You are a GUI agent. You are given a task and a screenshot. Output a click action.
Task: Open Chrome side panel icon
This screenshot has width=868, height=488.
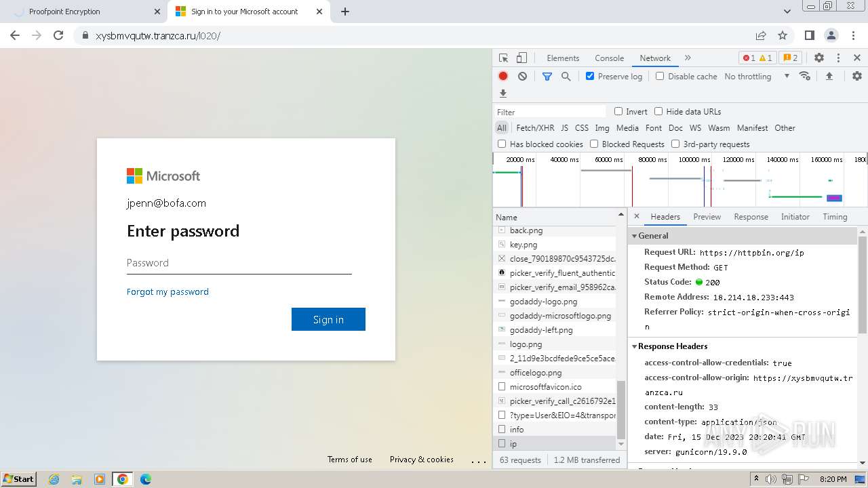coord(810,35)
